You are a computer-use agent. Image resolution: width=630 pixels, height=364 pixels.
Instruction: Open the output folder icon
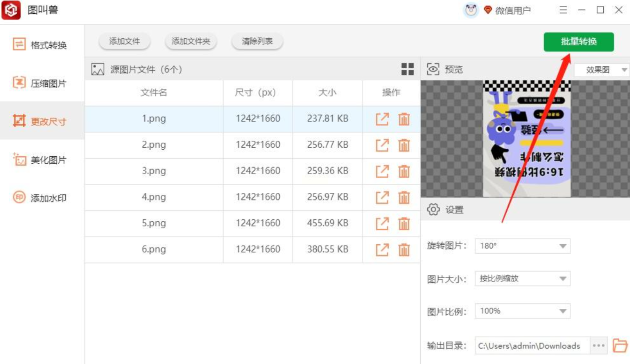[619, 345]
